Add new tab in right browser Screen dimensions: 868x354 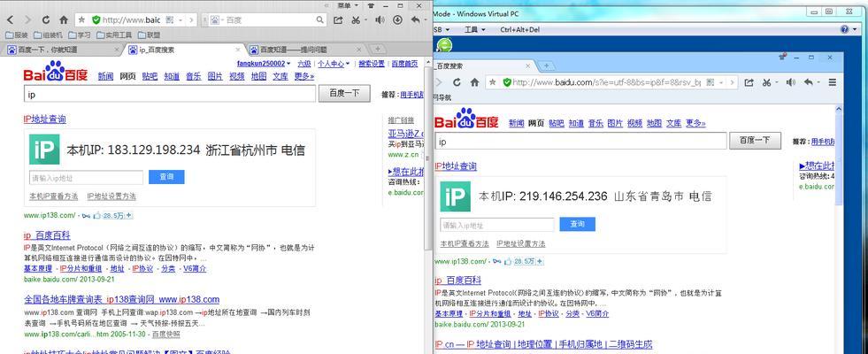(x=547, y=65)
